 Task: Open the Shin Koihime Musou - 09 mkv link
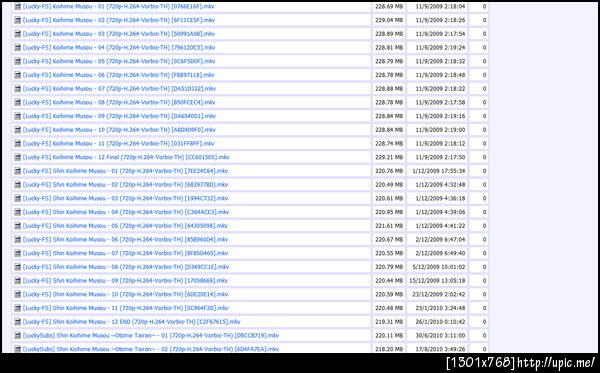125,280
